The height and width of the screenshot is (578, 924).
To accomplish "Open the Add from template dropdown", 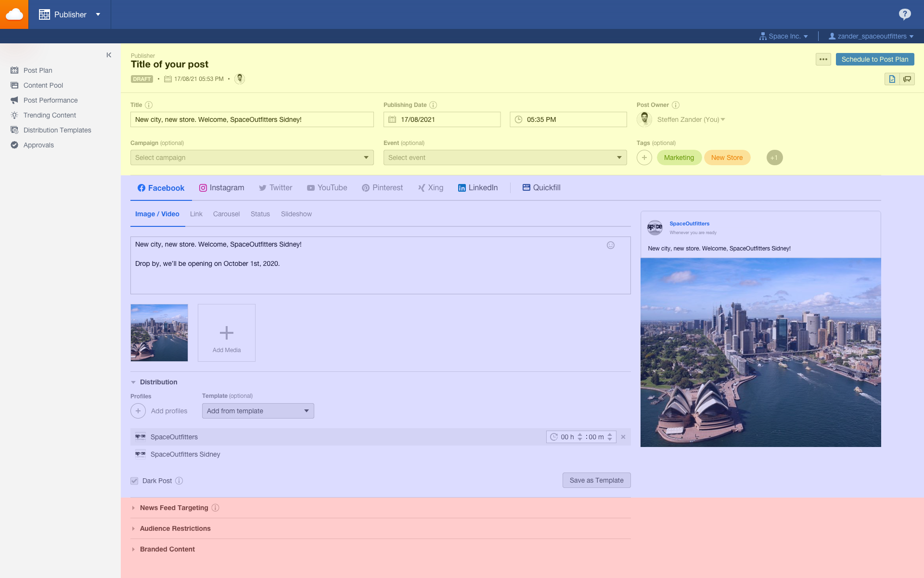I will pyautogui.click(x=258, y=411).
